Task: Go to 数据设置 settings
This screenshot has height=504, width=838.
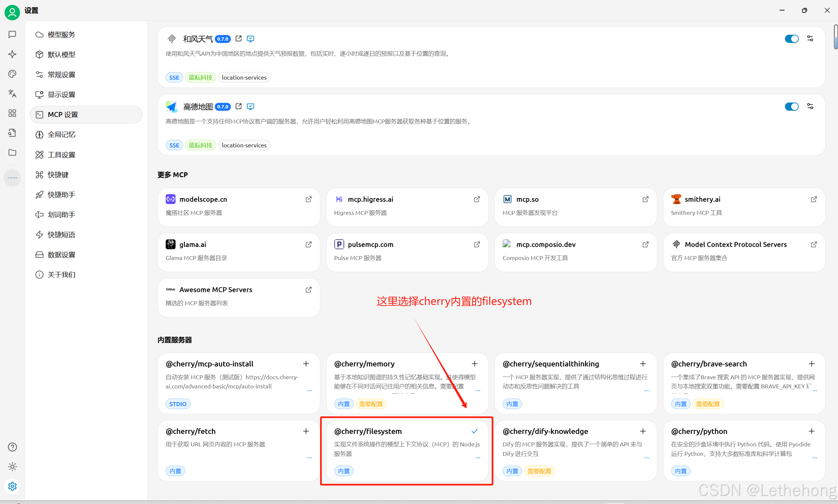Action: [x=86, y=255]
